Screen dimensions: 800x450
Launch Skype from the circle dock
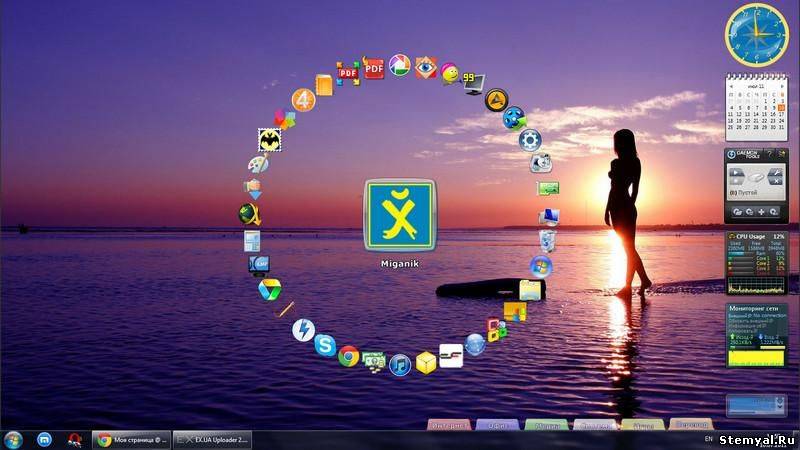click(325, 345)
